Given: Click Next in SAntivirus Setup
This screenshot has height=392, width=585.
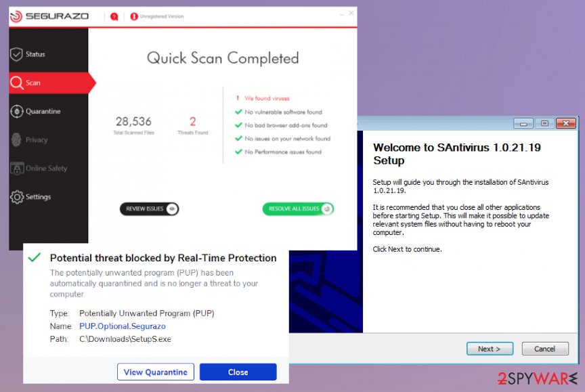Looking at the screenshot, I should coord(490,349).
